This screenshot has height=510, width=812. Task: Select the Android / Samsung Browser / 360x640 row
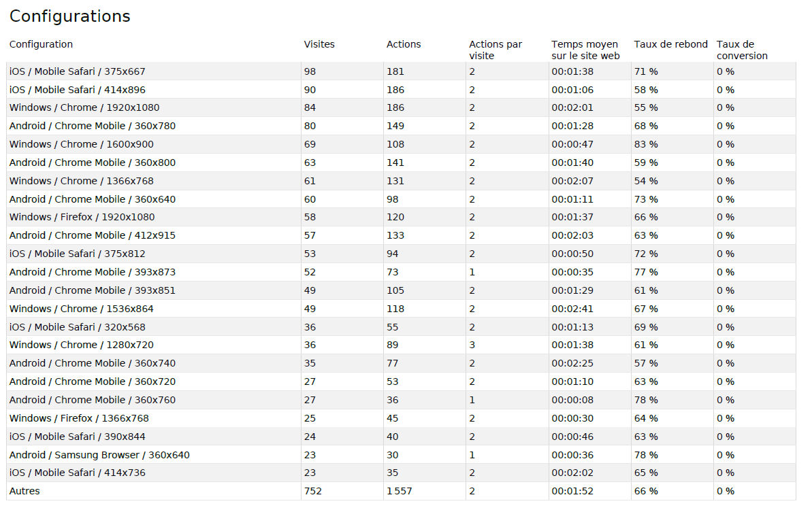(99, 455)
